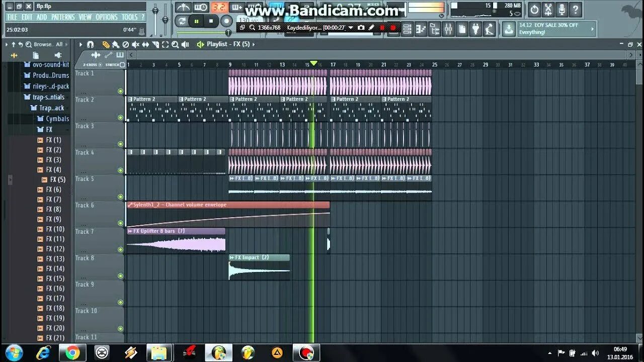Click the browser reread undo-arrow icon

click(x=21, y=44)
